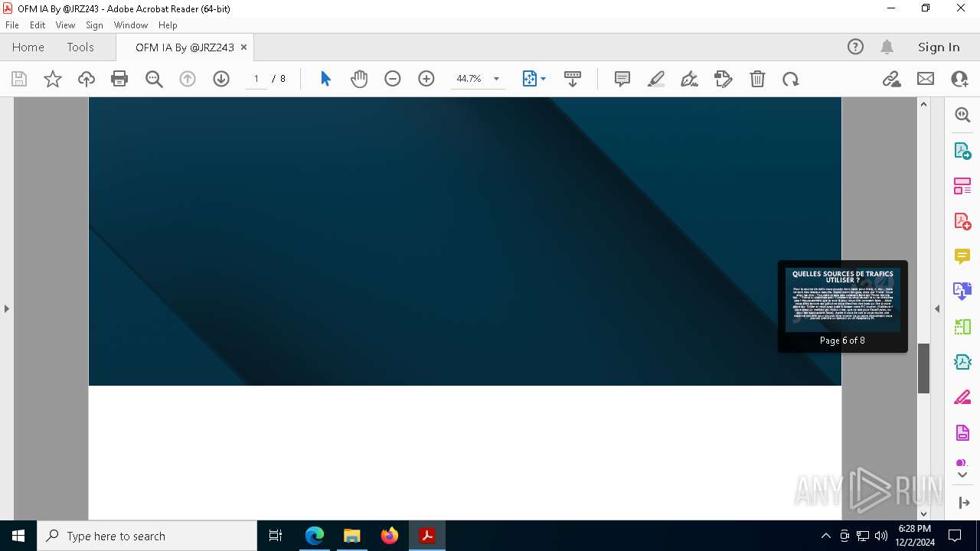Viewport: 980px width, 551px height.
Task: Share a link to file
Action: 892,79
